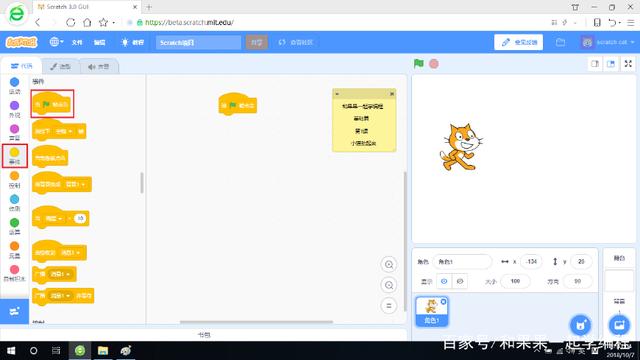Collapse the yellow comment note with its arrow
Viewport: 640px width, 360px height.
tap(337, 94)
